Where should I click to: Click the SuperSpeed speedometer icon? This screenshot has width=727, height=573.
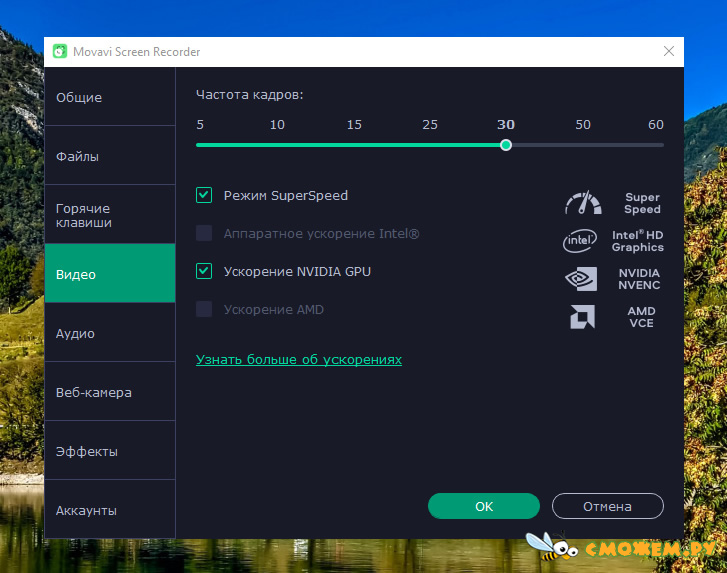[583, 203]
